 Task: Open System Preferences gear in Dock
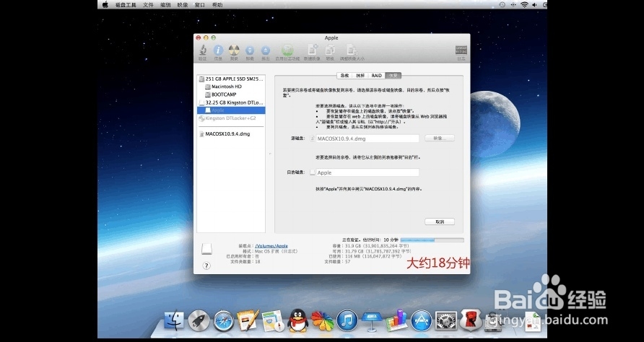pos(446,320)
